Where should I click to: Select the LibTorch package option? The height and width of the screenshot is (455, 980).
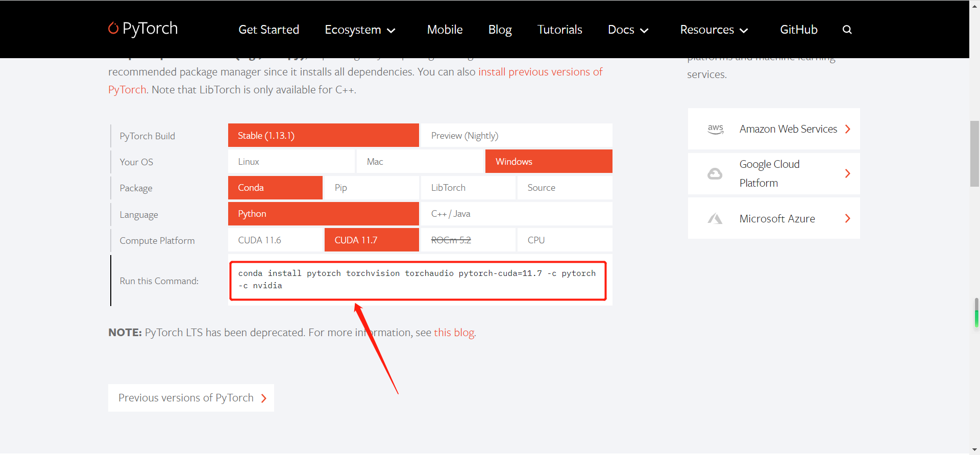[468, 188]
